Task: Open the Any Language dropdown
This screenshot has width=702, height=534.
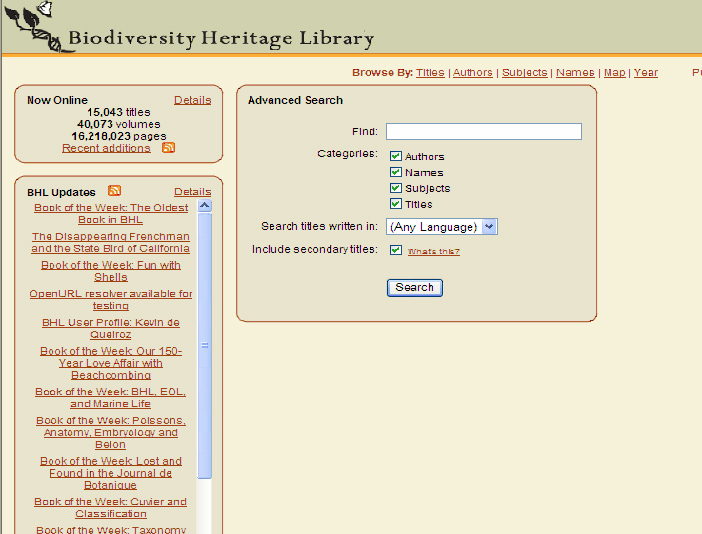Action: [x=441, y=227]
